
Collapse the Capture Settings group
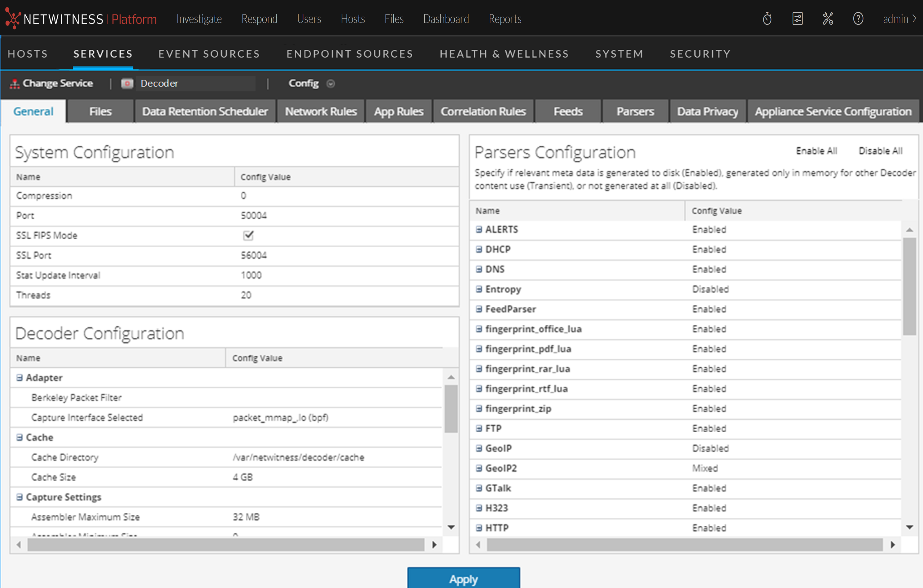pyautogui.click(x=20, y=497)
